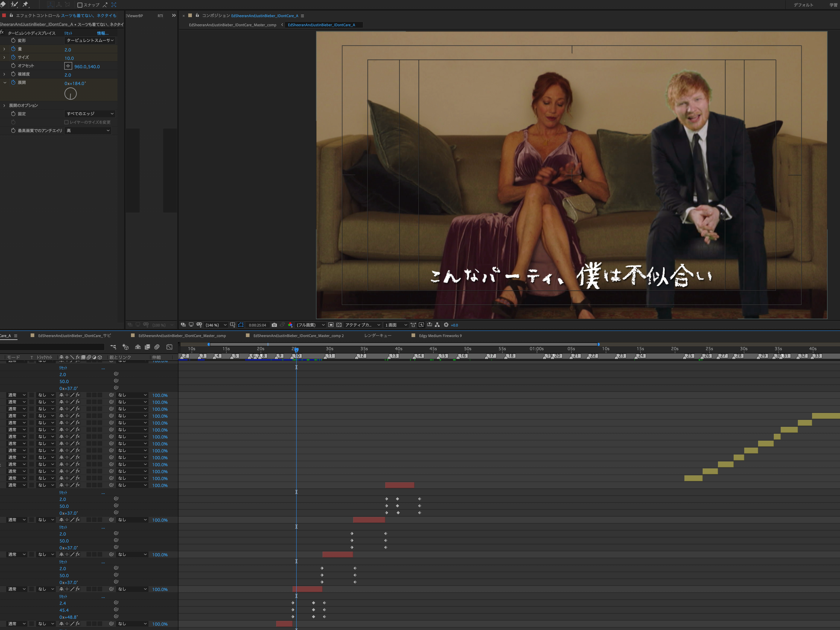Switch to EdSheeranAndJustinBieber_IDontCare_サビ timeline tab
The width and height of the screenshot is (840, 630).
pyautogui.click(x=74, y=336)
